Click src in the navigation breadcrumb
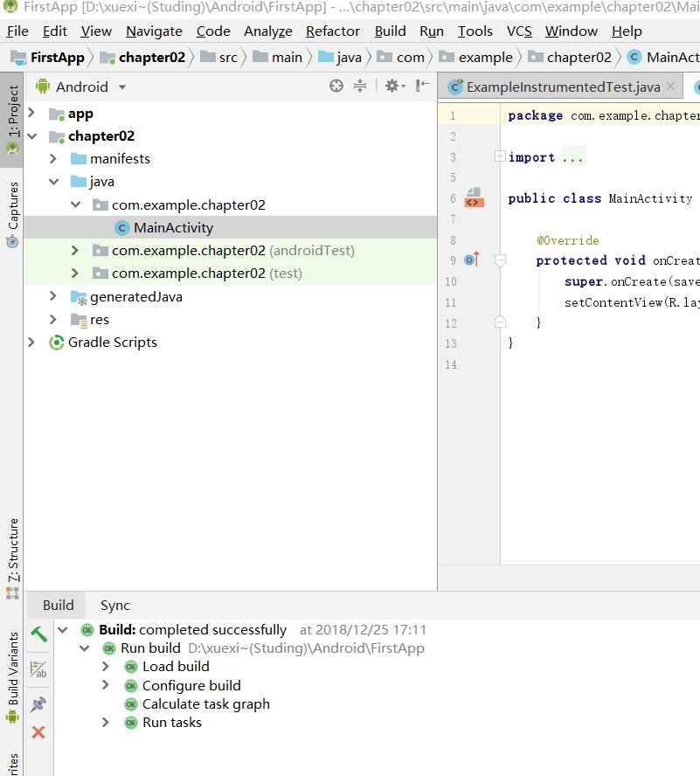This screenshot has height=776, width=700. tap(218, 58)
